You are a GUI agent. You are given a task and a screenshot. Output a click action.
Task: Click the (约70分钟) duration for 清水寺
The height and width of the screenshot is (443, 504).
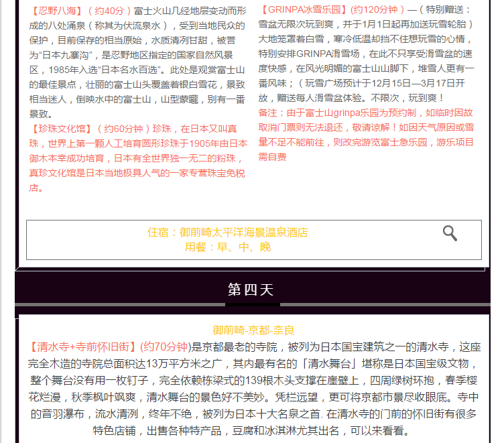click(x=164, y=347)
